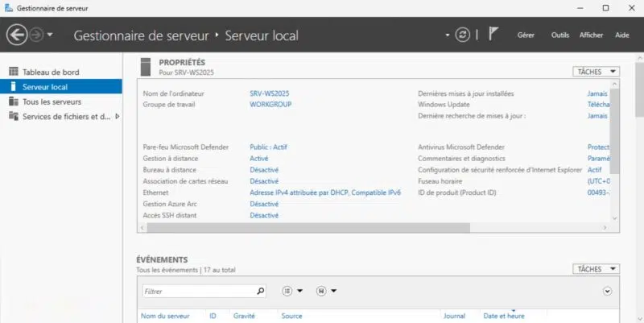
Task: Open the TÂCHES dropdown in Événements
Action: click(596, 268)
